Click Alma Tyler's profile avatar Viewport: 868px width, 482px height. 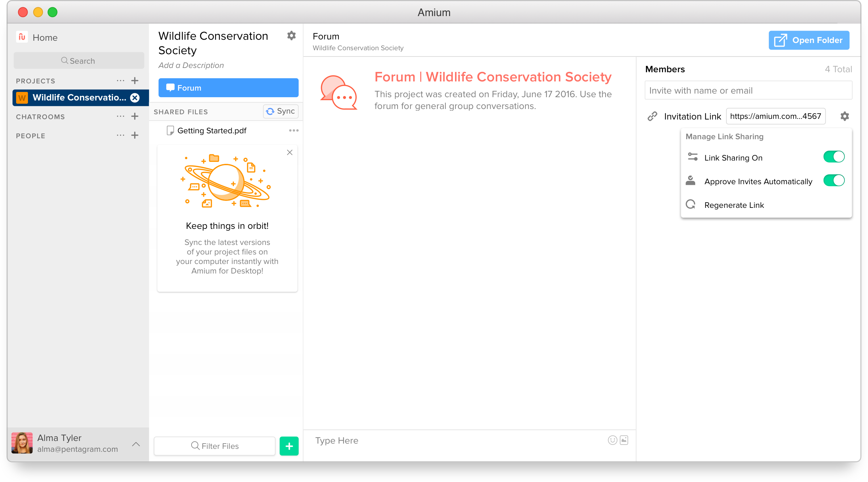tap(22, 443)
